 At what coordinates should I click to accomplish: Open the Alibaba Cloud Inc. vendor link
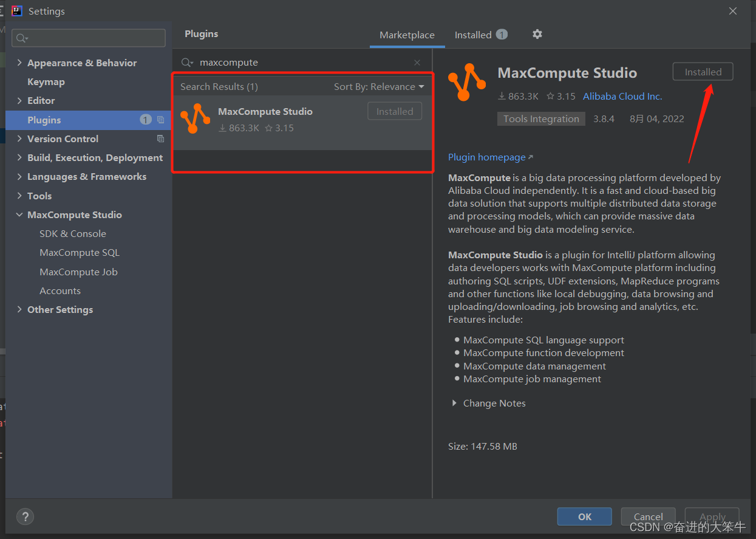click(622, 96)
